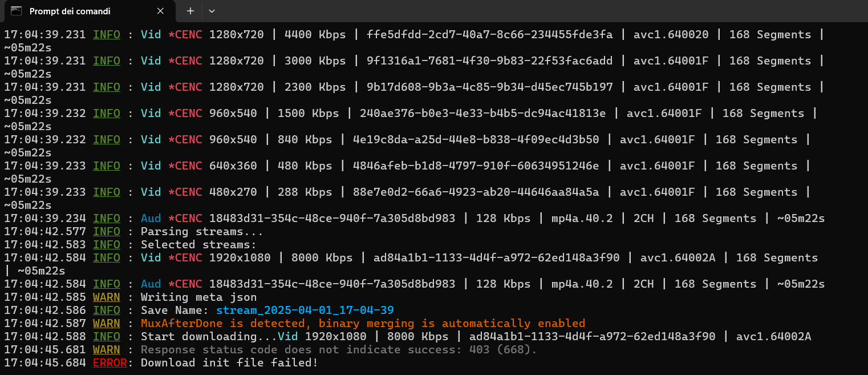Click the Start downloading... text
Image resolution: width=868 pixels, height=375 pixels.
tap(209, 336)
